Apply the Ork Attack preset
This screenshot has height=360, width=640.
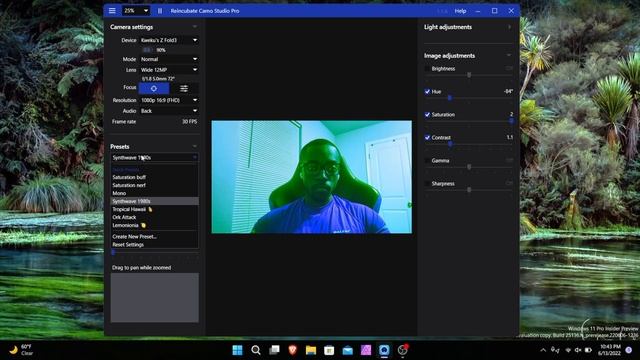(x=155, y=217)
